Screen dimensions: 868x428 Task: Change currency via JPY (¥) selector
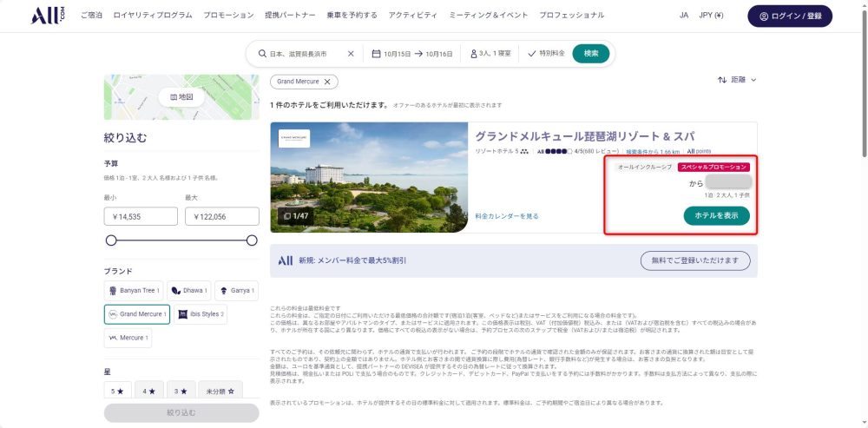[x=712, y=16]
